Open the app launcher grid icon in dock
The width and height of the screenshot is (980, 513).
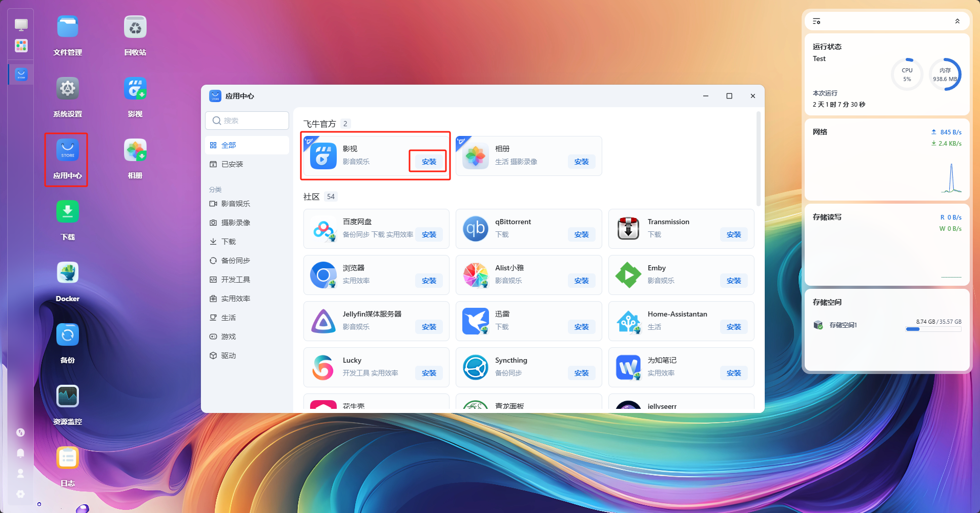coord(21,46)
